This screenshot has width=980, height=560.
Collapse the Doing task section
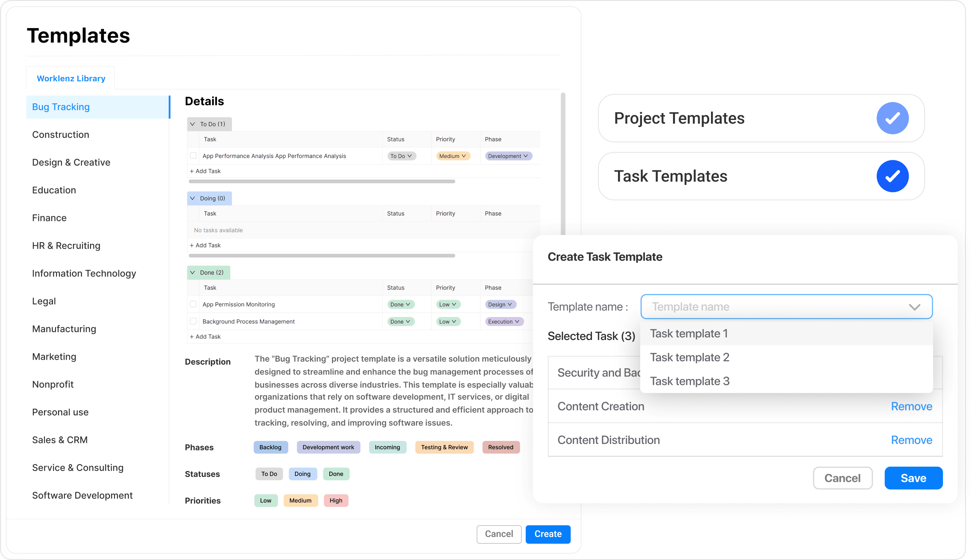(192, 198)
